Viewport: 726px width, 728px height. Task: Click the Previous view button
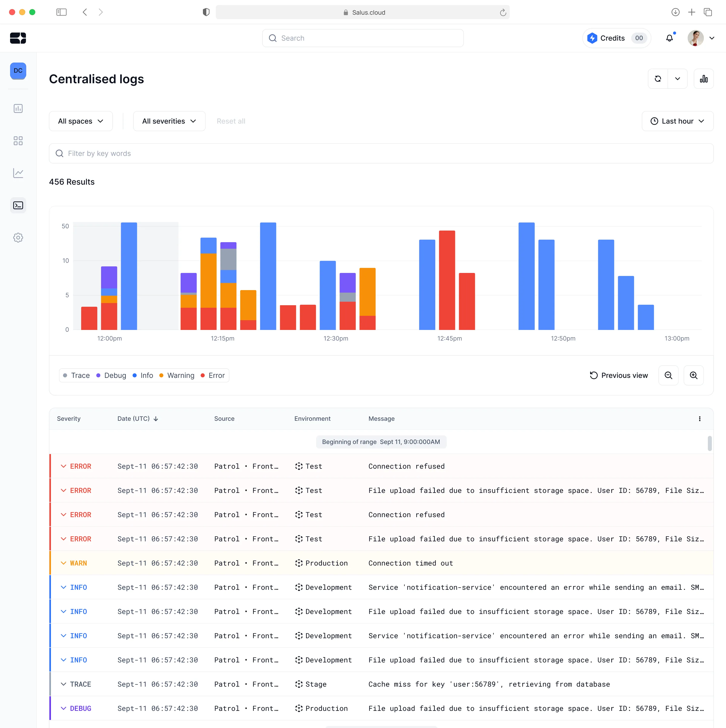619,375
